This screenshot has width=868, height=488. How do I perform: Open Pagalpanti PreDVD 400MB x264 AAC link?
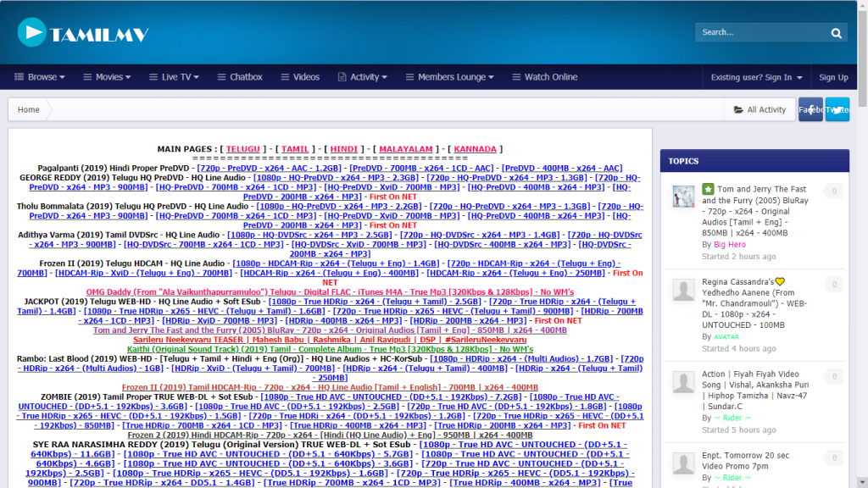pyautogui.click(x=562, y=169)
